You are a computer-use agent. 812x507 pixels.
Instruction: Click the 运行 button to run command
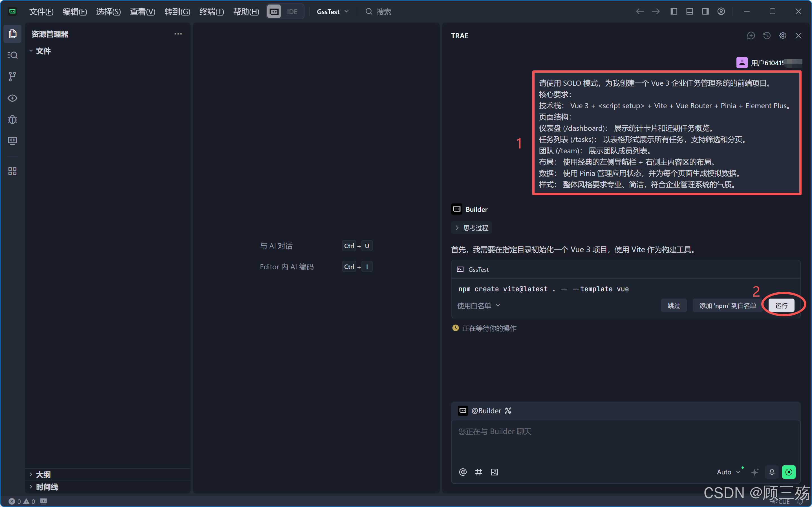[x=781, y=306]
